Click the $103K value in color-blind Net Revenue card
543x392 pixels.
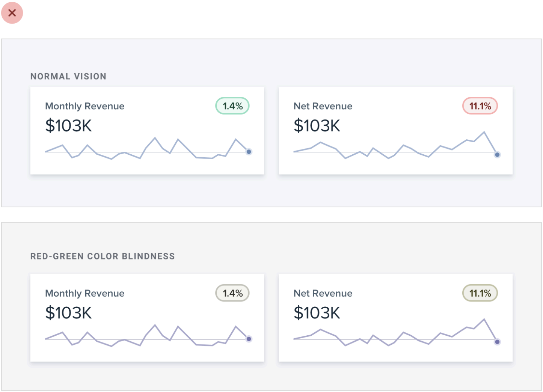point(317,313)
